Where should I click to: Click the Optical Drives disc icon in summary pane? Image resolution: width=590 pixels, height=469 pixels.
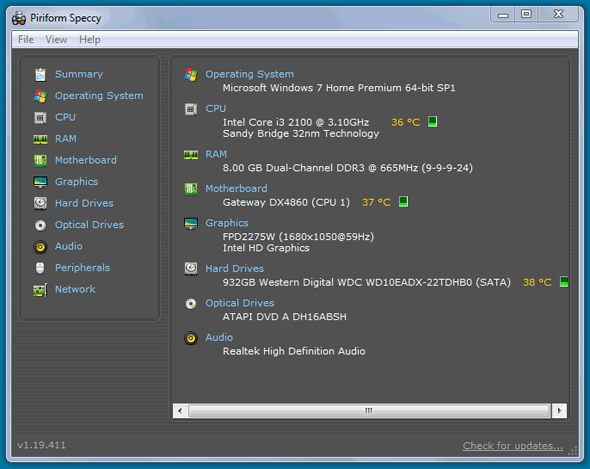tap(191, 303)
